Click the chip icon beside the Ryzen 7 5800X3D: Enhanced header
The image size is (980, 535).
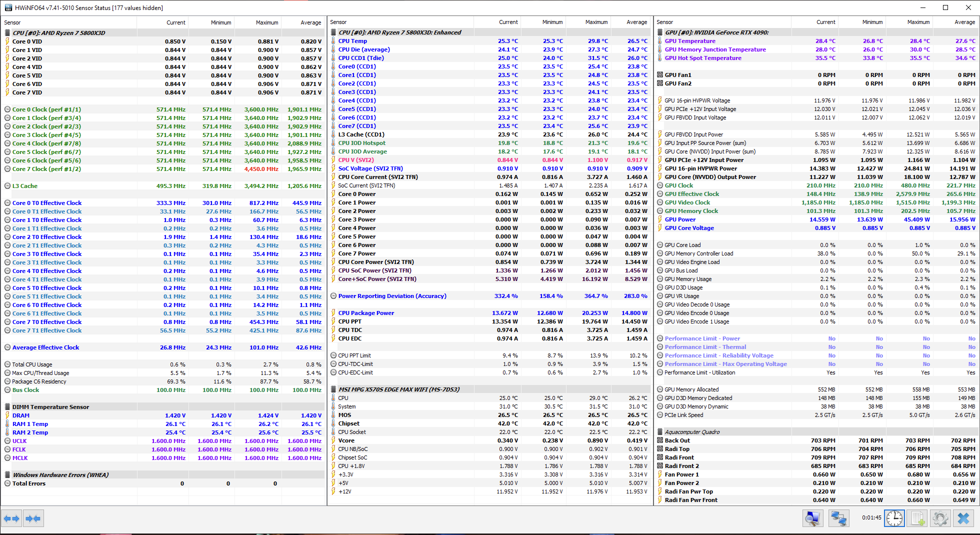333,32
